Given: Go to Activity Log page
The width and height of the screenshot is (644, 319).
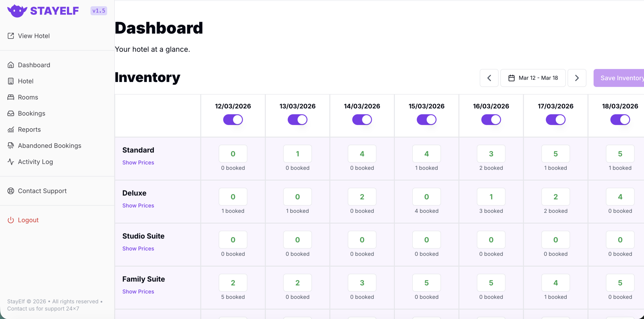Looking at the screenshot, I should 35,162.
